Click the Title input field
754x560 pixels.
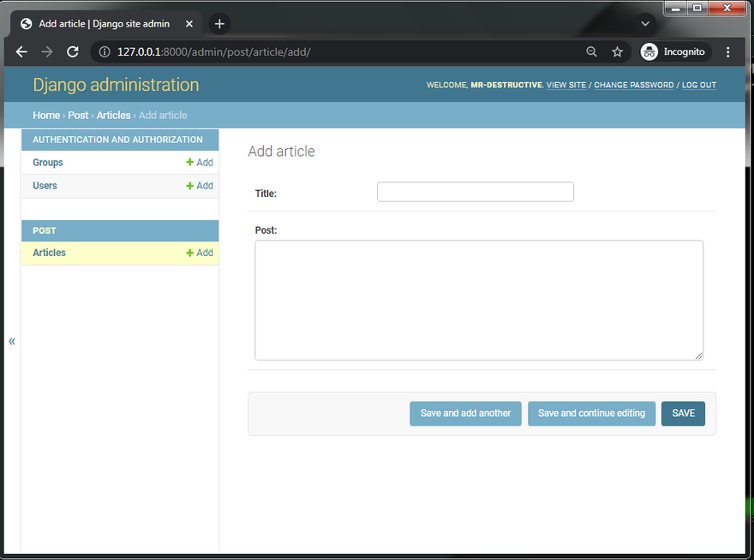(x=475, y=192)
